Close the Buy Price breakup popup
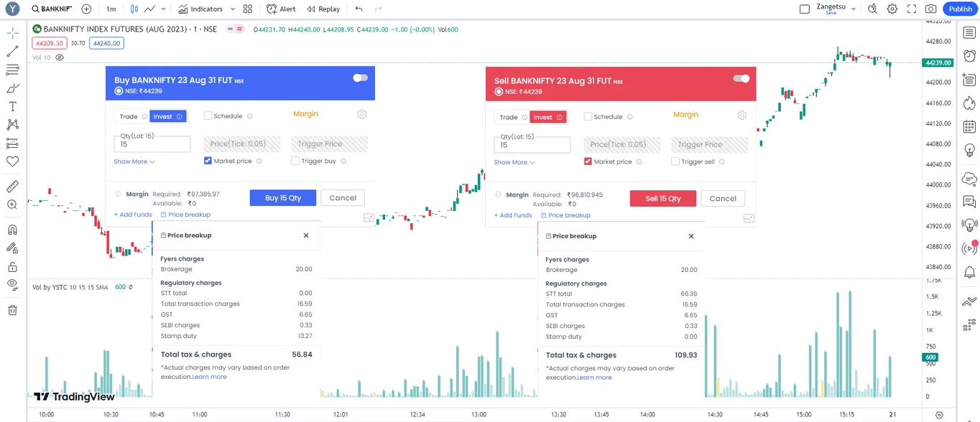This screenshot has width=980, height=422. pos(306,235)
